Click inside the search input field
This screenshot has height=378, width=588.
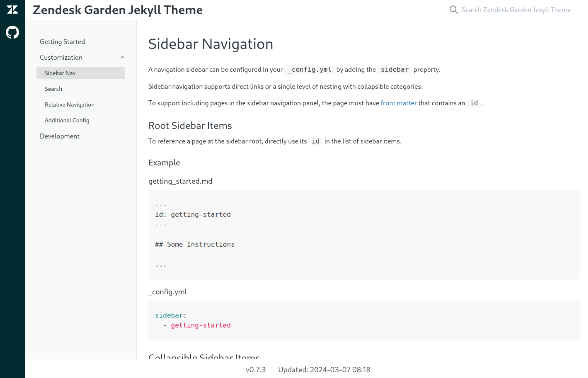[515, 10]
